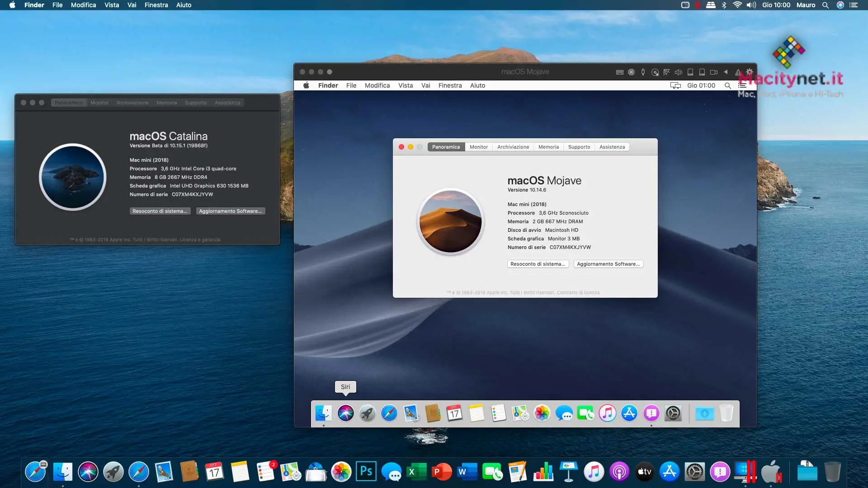Click the virtual camera icon in VM toolbar

click(x=714, y=72)
